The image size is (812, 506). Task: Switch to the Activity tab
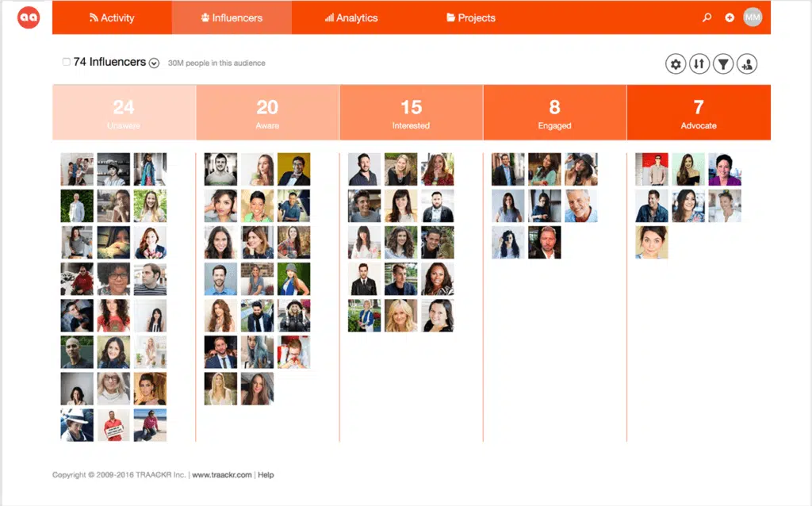(112, 17)
